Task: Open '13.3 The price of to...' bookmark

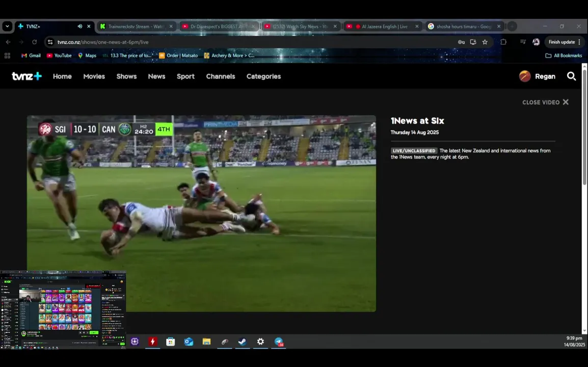Action: 127,56
